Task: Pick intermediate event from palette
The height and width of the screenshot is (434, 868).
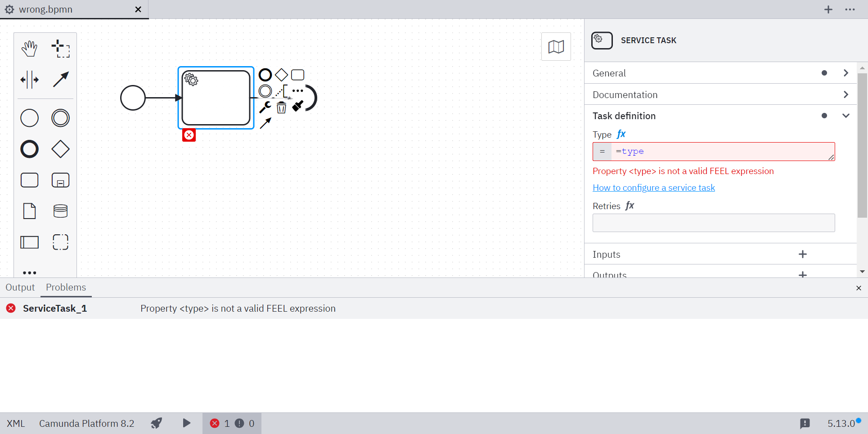Action: [61, 118]
